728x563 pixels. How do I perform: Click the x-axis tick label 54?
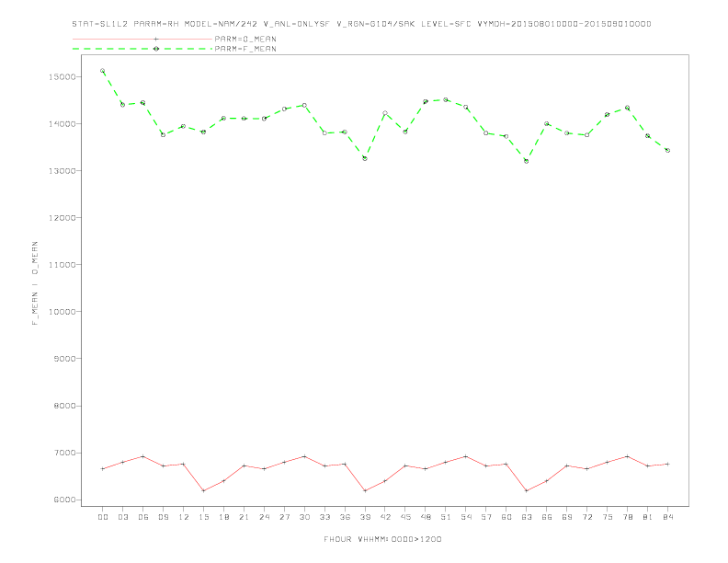pos(466,517)
